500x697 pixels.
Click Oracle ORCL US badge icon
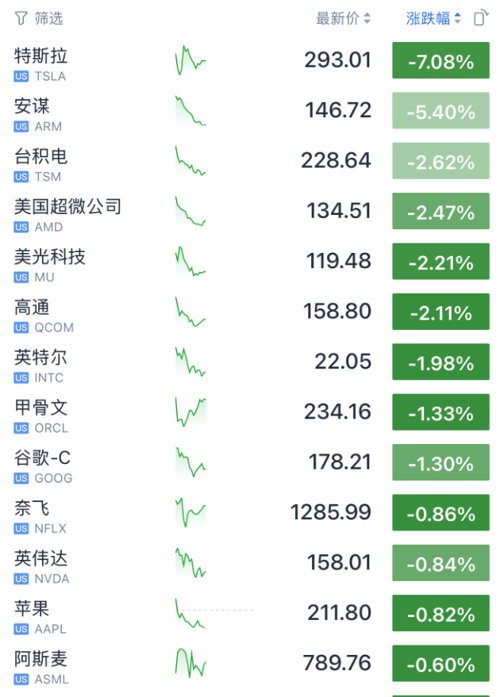click(21, 428)
